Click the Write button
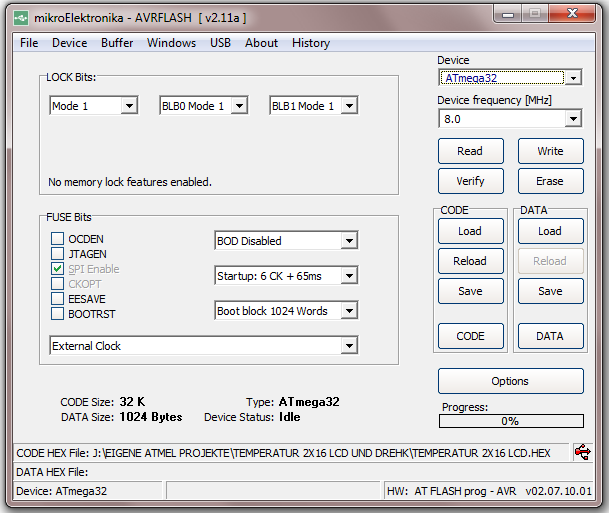The width and height of the screenshot is (609, 513). (x=551, y=151)
